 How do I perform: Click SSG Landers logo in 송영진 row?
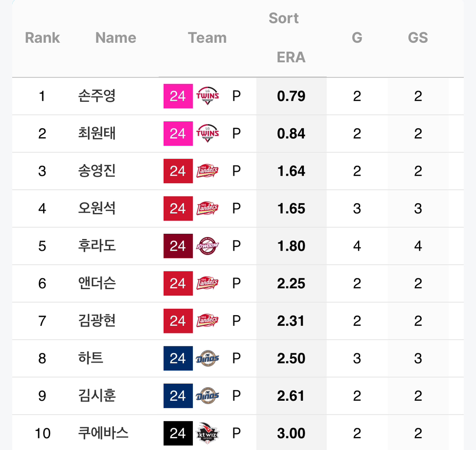208,171
